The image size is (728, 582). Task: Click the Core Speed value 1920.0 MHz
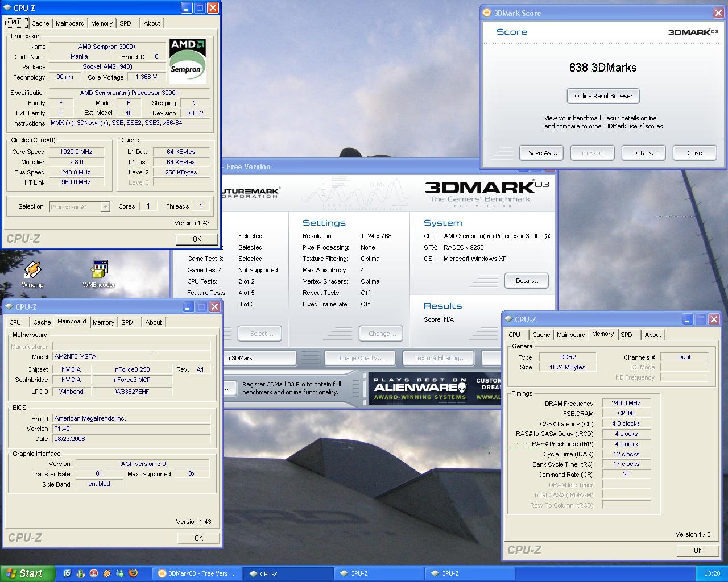[76, 152]
